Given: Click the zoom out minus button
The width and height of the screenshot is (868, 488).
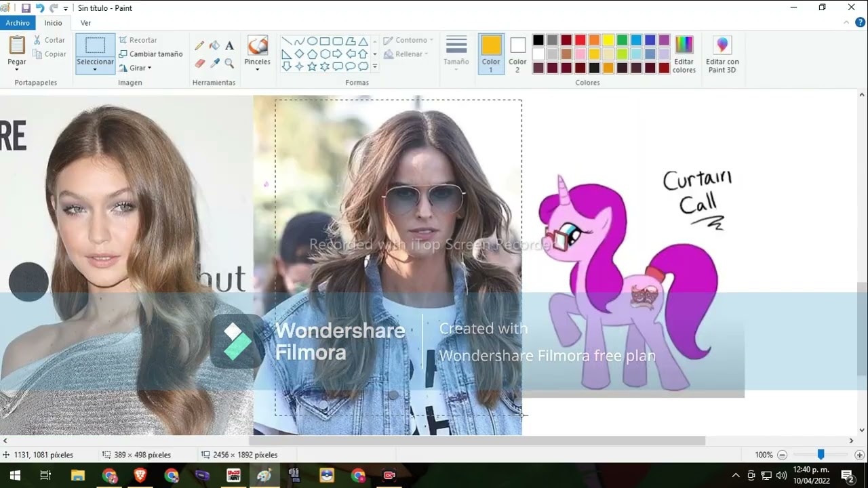Looking at the screenshot, I should point(782,455).
